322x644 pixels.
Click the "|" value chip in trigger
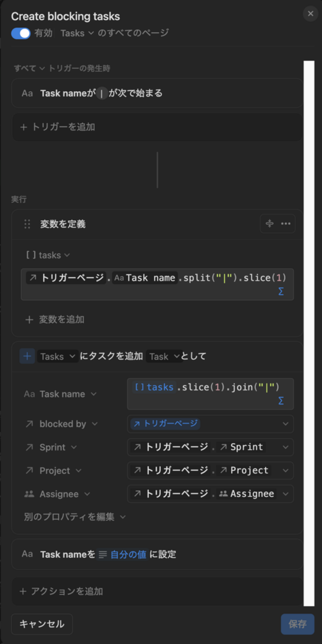coord(101,93)
